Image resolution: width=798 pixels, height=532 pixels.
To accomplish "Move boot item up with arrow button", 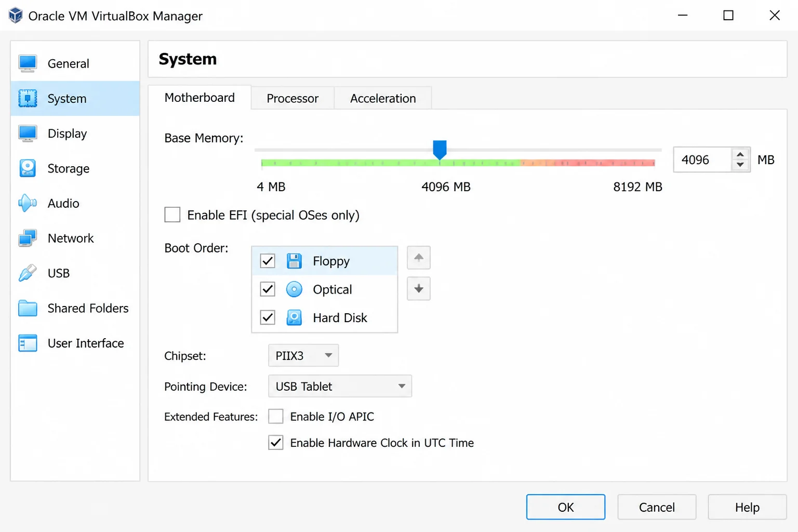I will [419, 258].
